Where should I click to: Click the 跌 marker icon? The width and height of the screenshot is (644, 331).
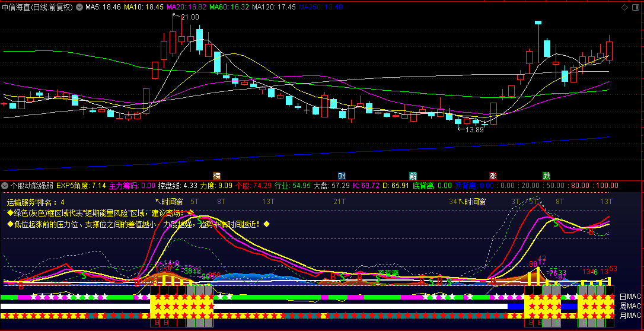point(546,176)
